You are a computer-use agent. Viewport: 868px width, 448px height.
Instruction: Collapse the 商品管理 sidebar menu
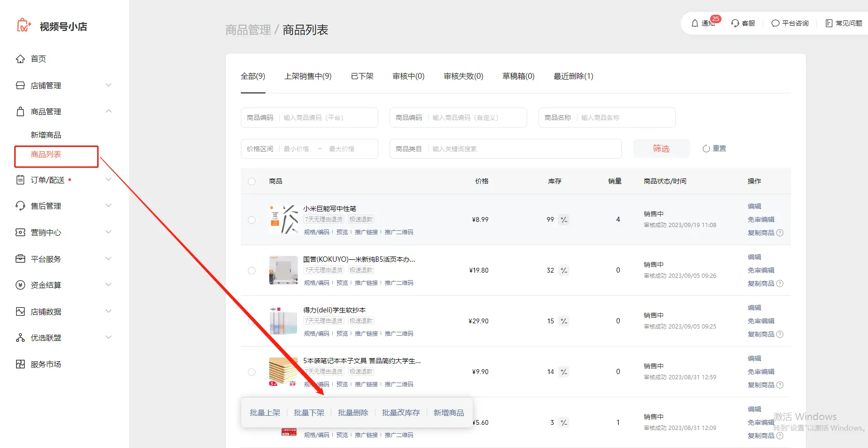point(109,111)
